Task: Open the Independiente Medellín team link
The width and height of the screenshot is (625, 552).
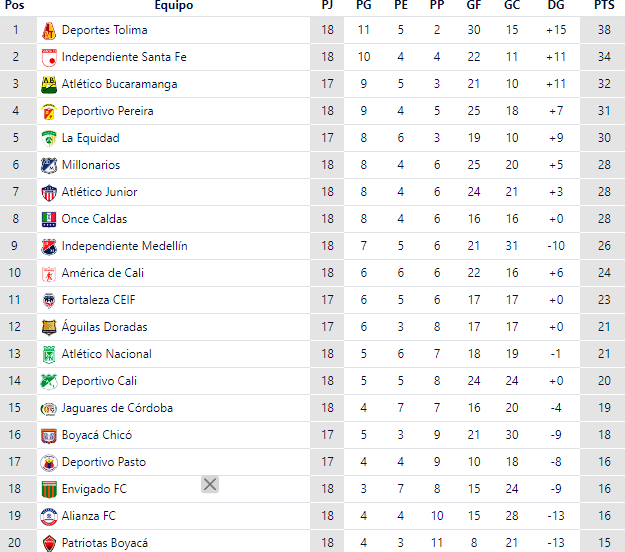Action: coord(124,246)
